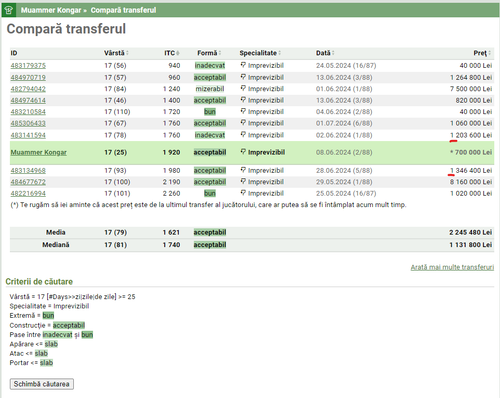
Task: Click the Compară transferul breadcrumb
Action: (x=123, y=10)
